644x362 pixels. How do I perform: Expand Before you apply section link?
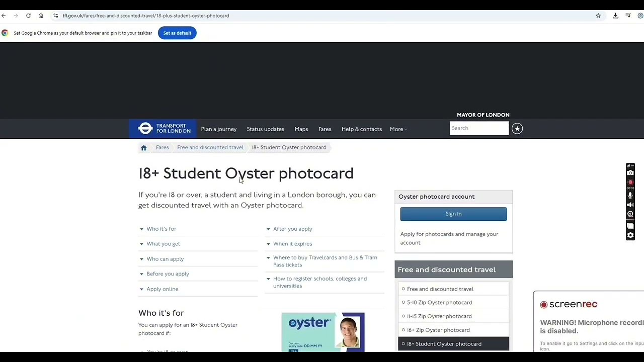[x=168, y=274]
